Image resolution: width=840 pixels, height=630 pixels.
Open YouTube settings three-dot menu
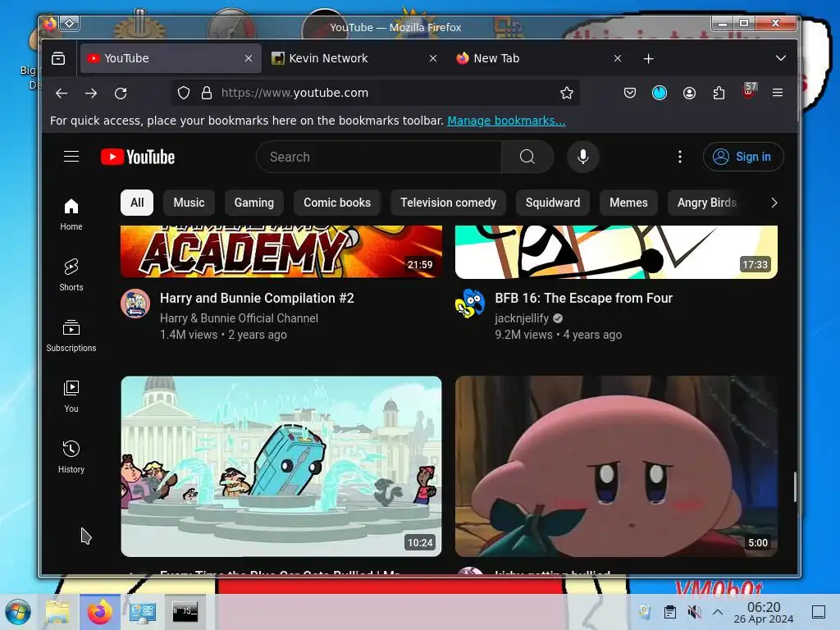pos(680,157)
